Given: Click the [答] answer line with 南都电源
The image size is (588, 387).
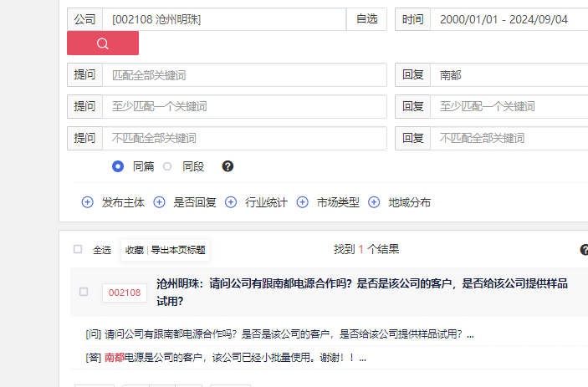Looking at the screenshot, I should click(x=226, y=358).
